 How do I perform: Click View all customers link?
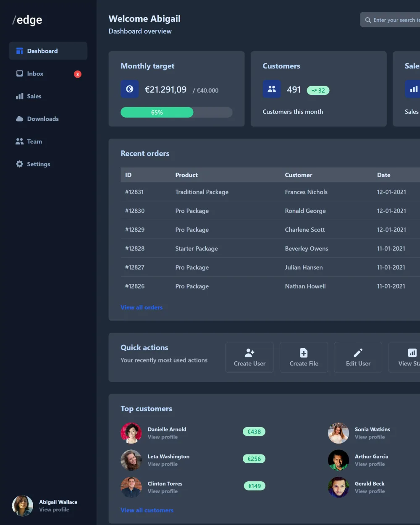pyautogui.click(x=147, y=510)
